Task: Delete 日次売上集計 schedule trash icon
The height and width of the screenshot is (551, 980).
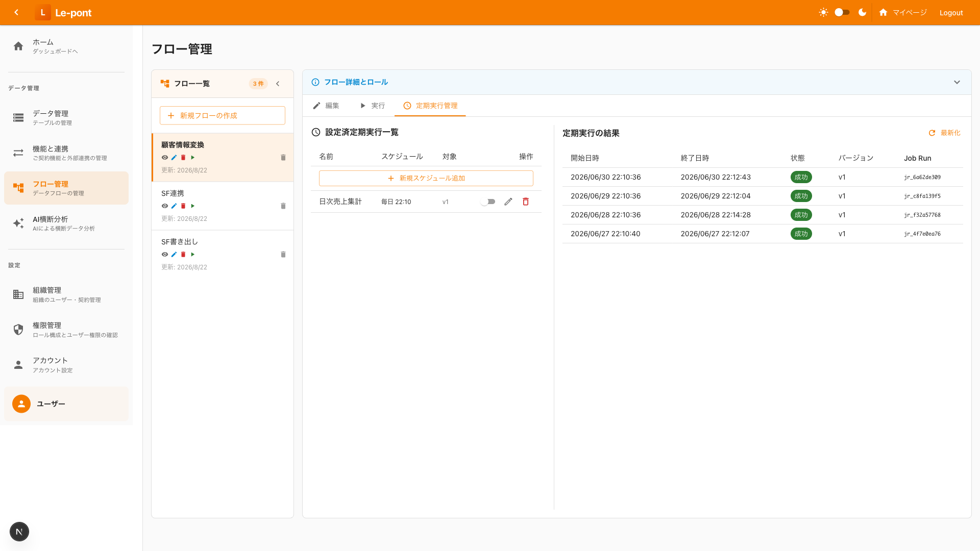Action: pyautogui.click(x=526, y=202)
